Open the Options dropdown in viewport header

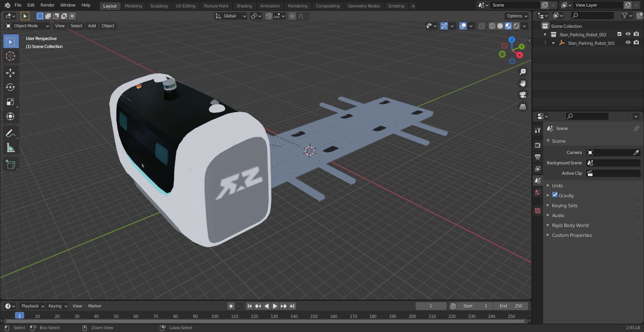point(517,16)
